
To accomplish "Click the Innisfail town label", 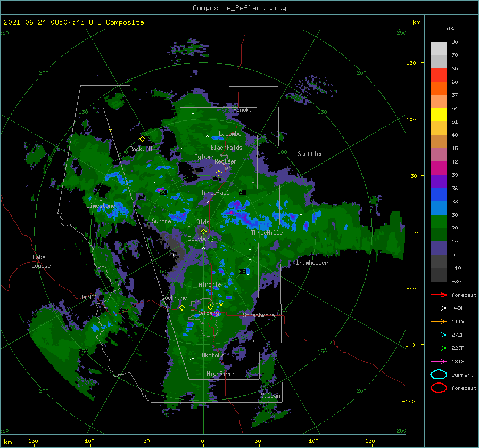I will (x=215, y=193).
